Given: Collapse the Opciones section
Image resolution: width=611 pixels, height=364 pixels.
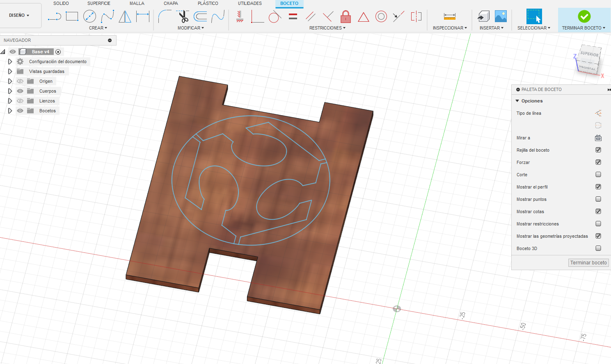Looking at the screenshot, I should 517,101.
